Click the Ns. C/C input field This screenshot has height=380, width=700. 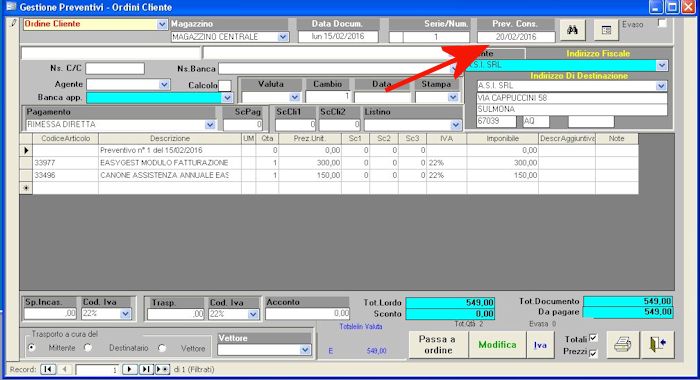(x=115, y=68)
